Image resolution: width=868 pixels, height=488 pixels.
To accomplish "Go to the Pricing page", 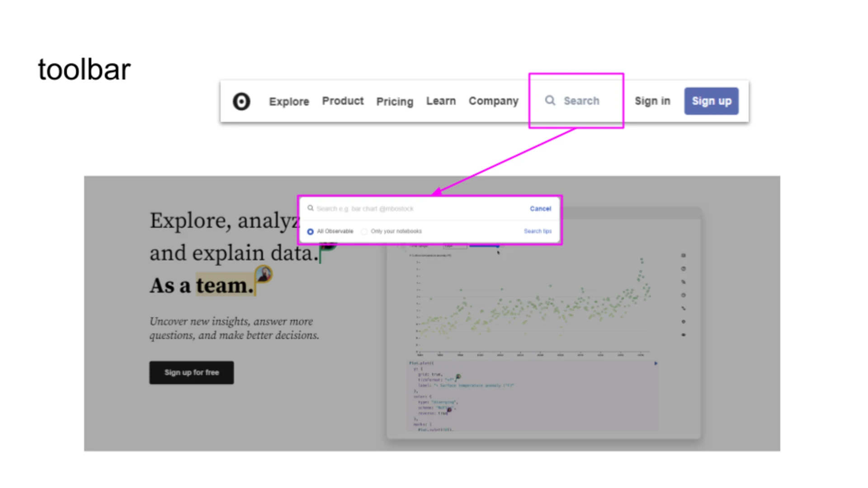I will pyautogui.click(x=395, y=101).
